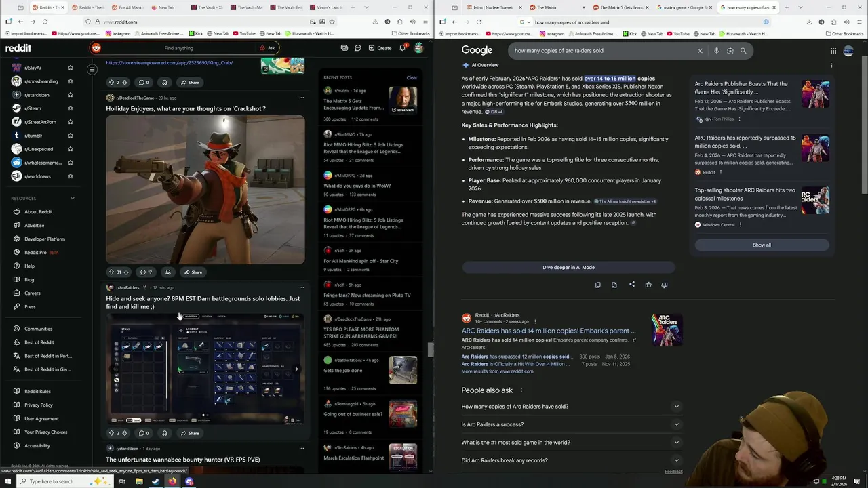Favorite r/tumblr with its star
This screenshot has width=868, height=488.
click(70, 136)
